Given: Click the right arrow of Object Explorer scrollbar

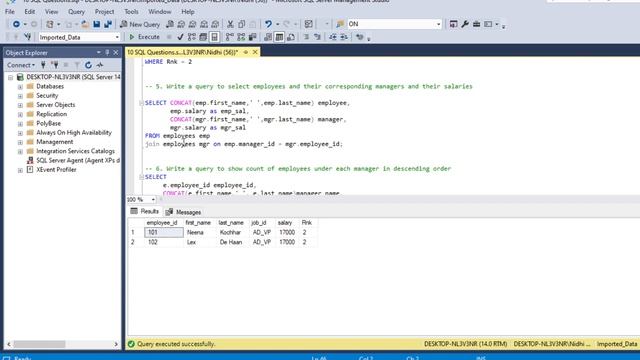Looking at the screenshot, I should pyautogui.click(x=116, y=344).
